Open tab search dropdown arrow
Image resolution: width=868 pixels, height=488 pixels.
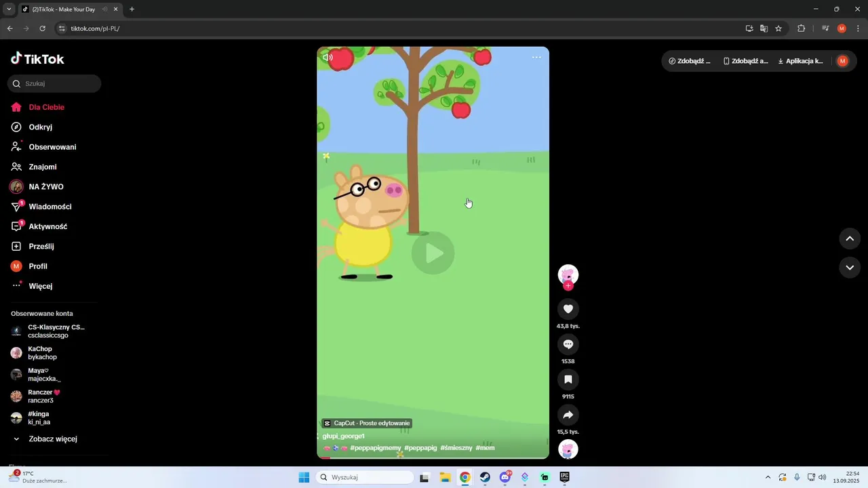(9, 9)
